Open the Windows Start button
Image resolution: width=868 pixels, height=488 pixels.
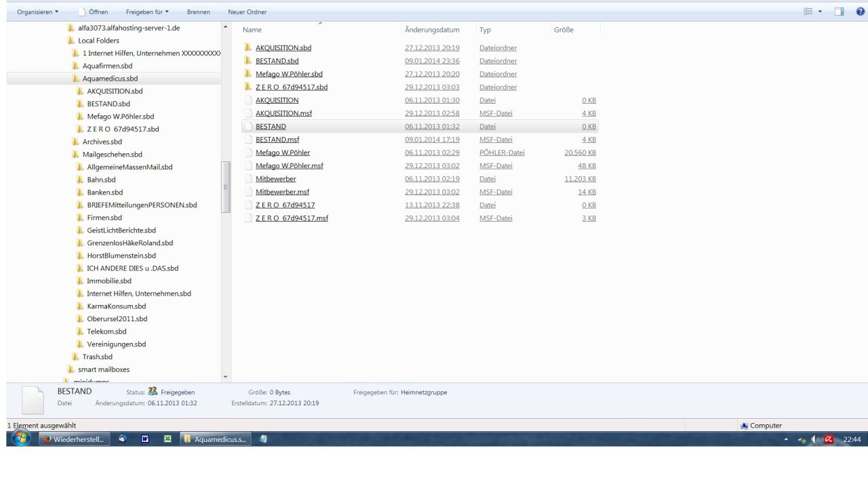22,439
